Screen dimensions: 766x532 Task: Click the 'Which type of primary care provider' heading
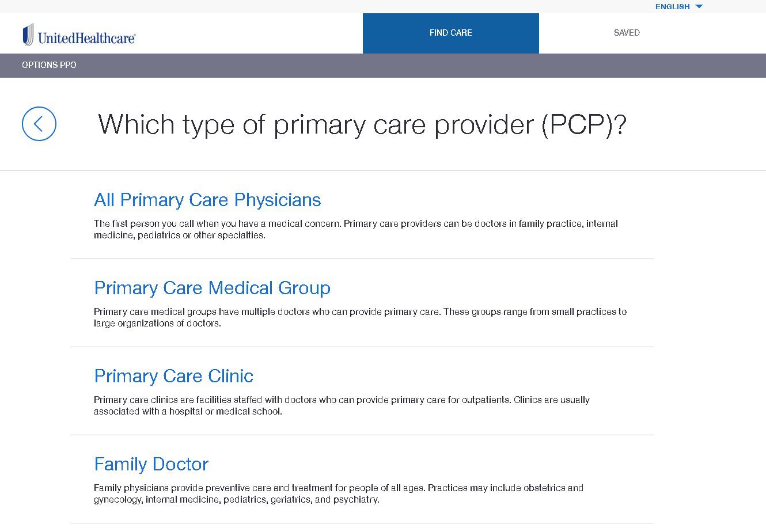pos(362,124)
